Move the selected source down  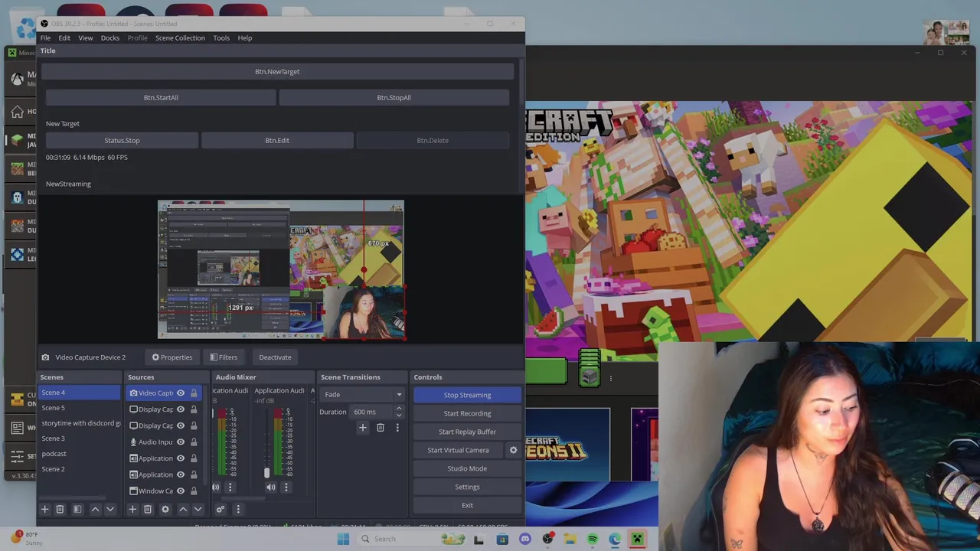[198, 509]
